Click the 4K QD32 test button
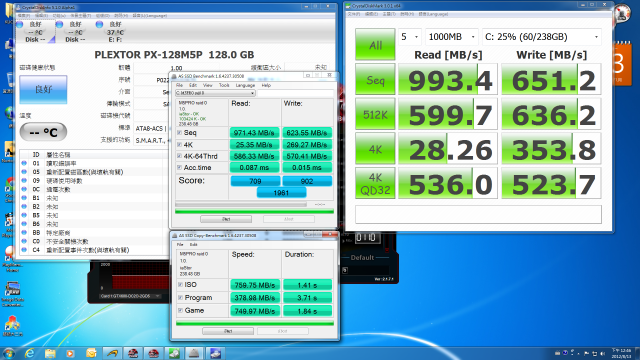 tap(375, 183)
